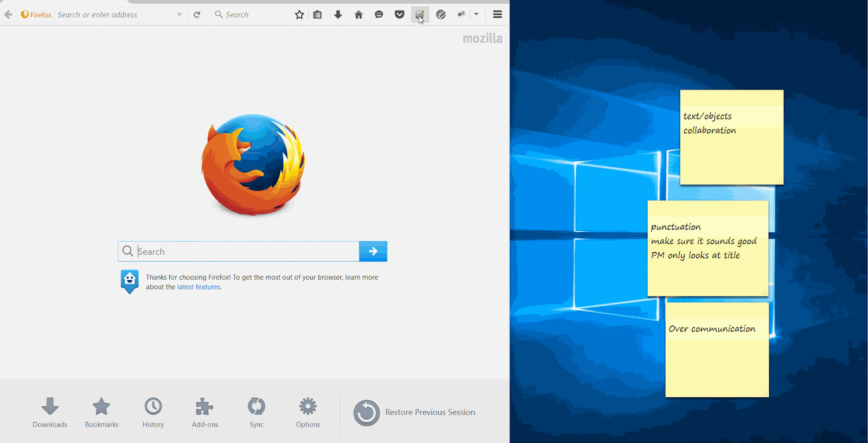Click 'PM only looks at title' note line

pyautogui.click(x=695, y=255)
